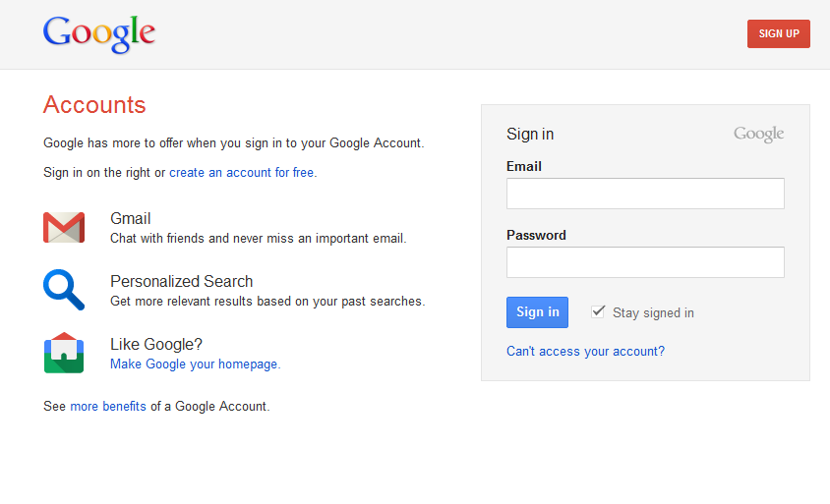Open the Can't access your account link
The height and width of the screenshot is (504, 830).
coord(585,351)
